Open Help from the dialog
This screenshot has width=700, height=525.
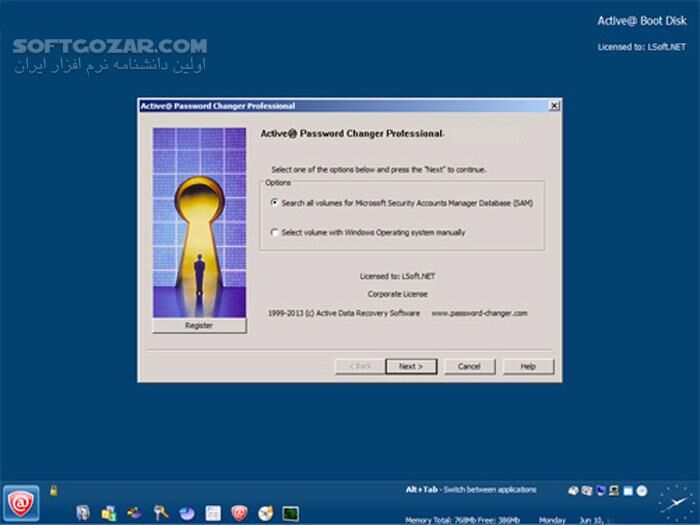click(x=527, y=366)
